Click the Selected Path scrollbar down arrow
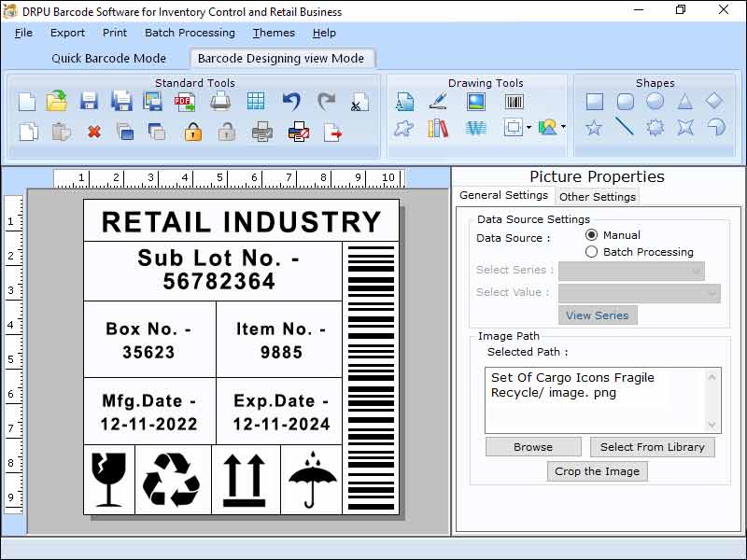 [712, 425]
